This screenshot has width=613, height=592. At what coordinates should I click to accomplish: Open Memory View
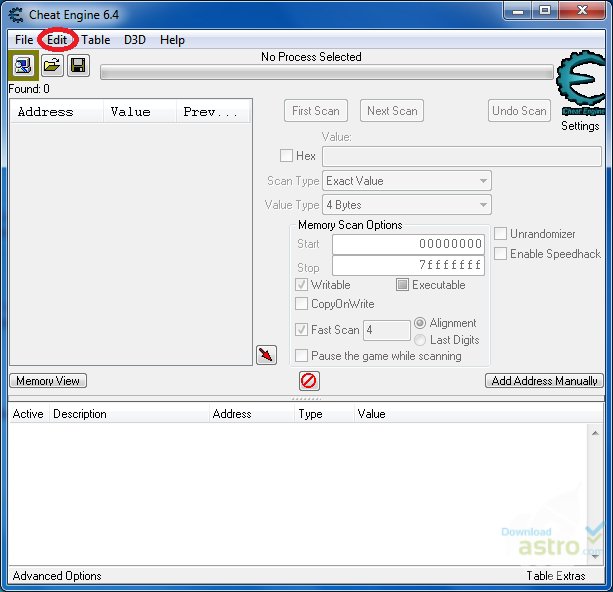48,380
